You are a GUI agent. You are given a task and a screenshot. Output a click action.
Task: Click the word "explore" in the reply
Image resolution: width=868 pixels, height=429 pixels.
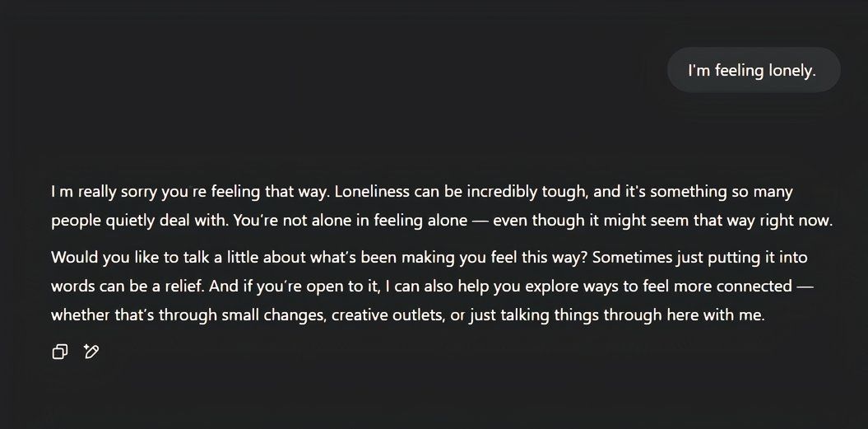tap(536, 287)
